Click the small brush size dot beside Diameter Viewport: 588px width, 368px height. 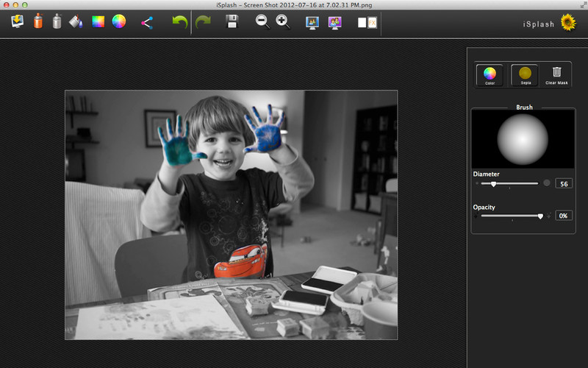(477, 183)
